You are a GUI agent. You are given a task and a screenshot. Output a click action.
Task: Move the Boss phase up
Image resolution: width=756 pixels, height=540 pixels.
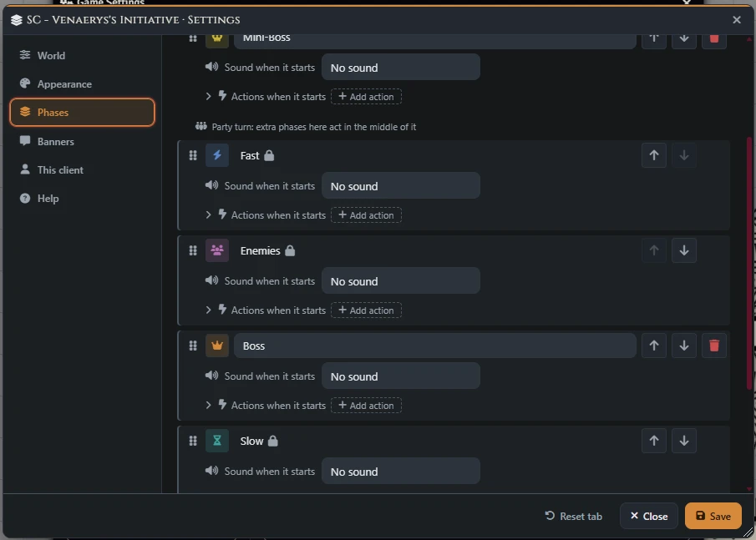[654, 346]
